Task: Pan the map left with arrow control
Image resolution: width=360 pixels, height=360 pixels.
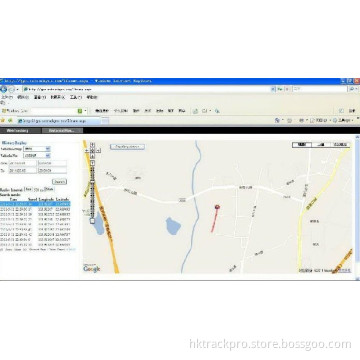Action: pos(87,150)
